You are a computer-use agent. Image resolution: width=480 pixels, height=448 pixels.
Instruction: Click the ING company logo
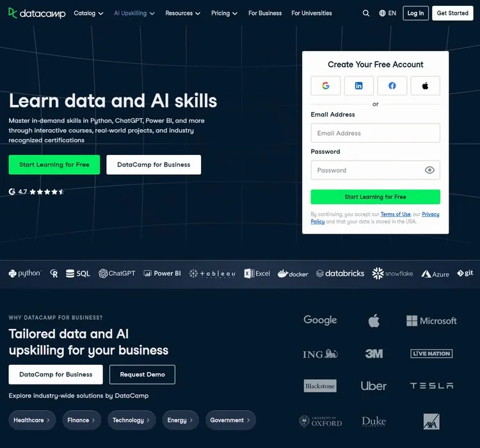(x=320, y=354)
